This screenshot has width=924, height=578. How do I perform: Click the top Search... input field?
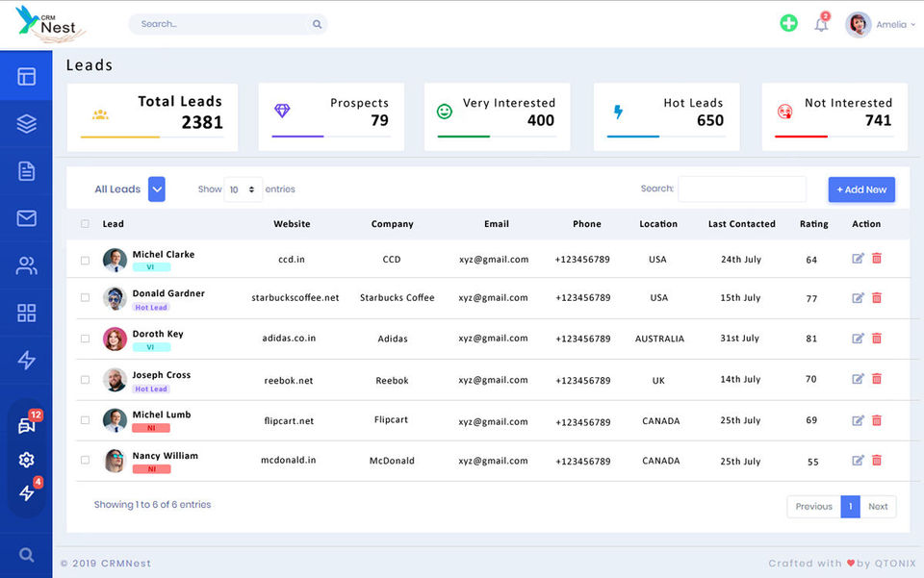coord(228,24)
